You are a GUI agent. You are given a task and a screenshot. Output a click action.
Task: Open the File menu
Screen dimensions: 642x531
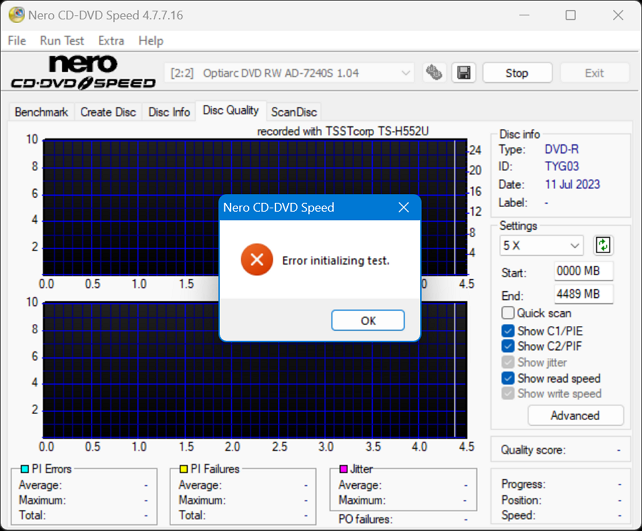click(17, 41)
